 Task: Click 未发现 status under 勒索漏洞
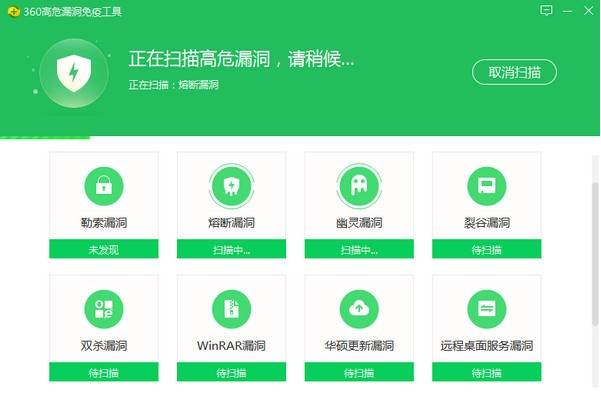(103, 249)
